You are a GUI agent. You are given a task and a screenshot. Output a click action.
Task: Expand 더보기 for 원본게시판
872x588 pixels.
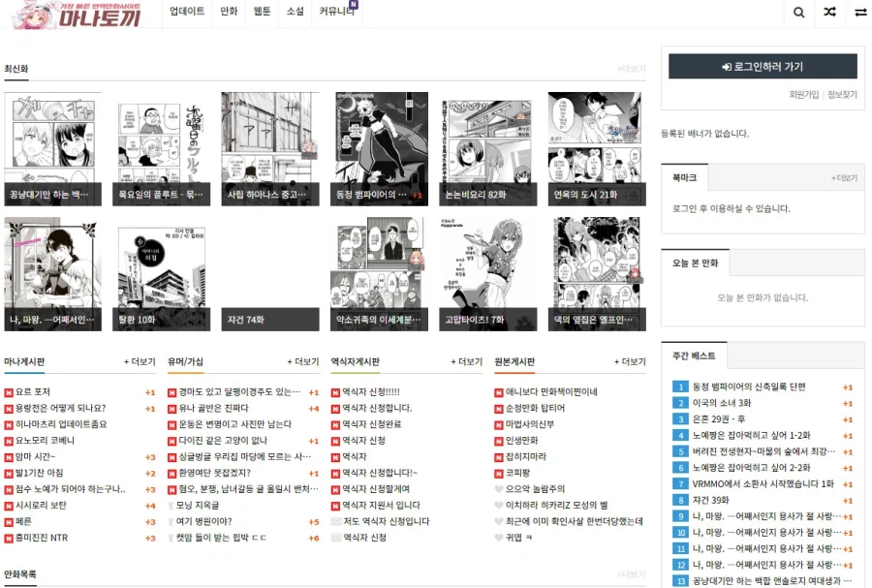pos(630,361)
